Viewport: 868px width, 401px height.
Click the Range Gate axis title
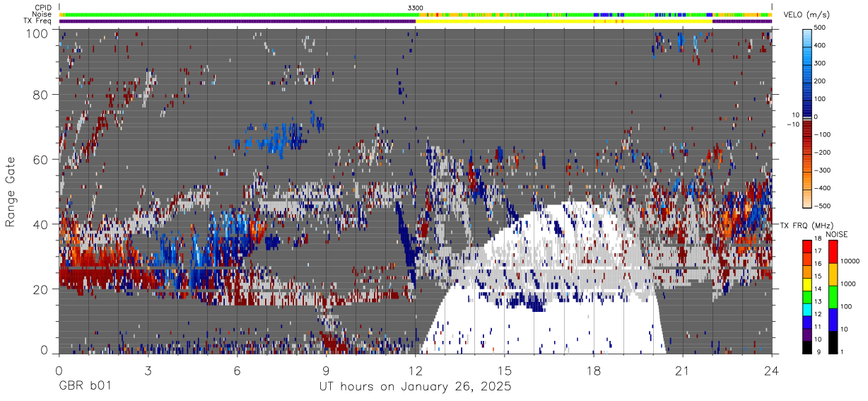(x=11, y=191)
